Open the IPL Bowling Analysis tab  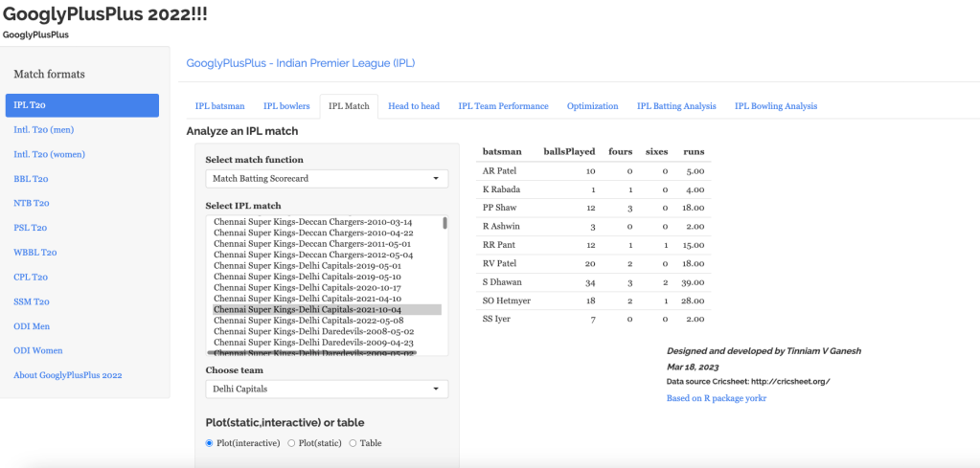pyautogui.click(x=775, y=106)
